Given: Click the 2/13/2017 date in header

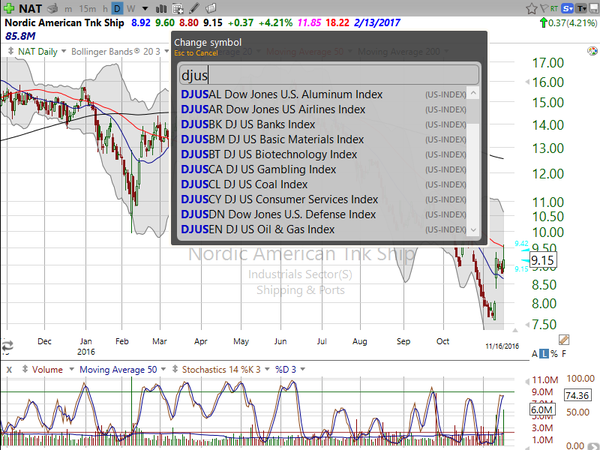Looking at the screenshot, I should pyautogui.click(x=377, y=23).
